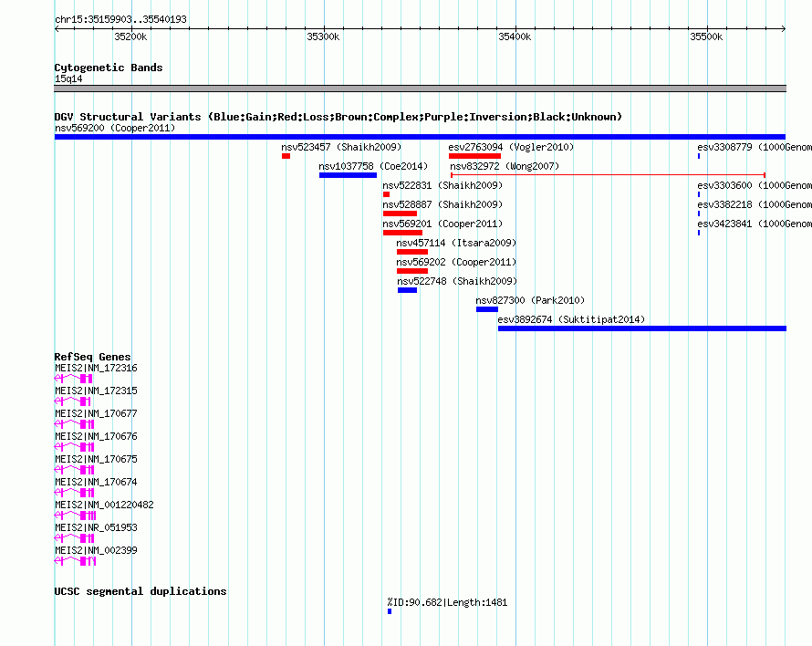Select the MEIS2|NM_170675 transcript

point(96,460)
